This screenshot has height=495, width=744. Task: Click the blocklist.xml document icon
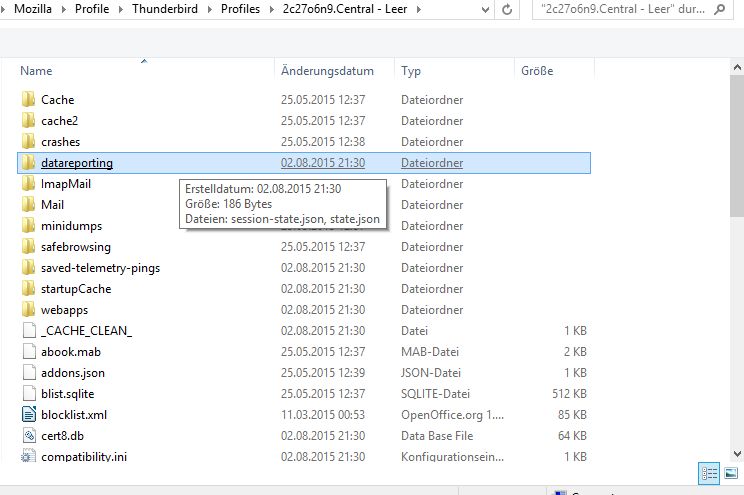pos(29,414)
